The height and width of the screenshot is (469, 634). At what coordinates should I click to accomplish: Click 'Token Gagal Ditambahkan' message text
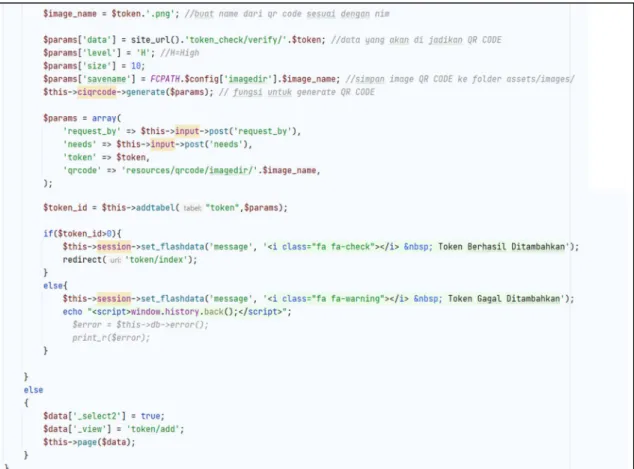pos(504,298)
